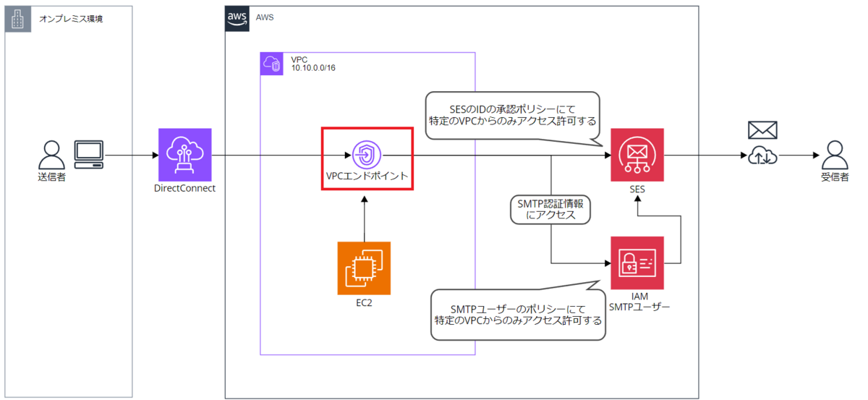Screen dimensions: 868x400
Task: Select the recipient person icon
Action: coord(834,155)
